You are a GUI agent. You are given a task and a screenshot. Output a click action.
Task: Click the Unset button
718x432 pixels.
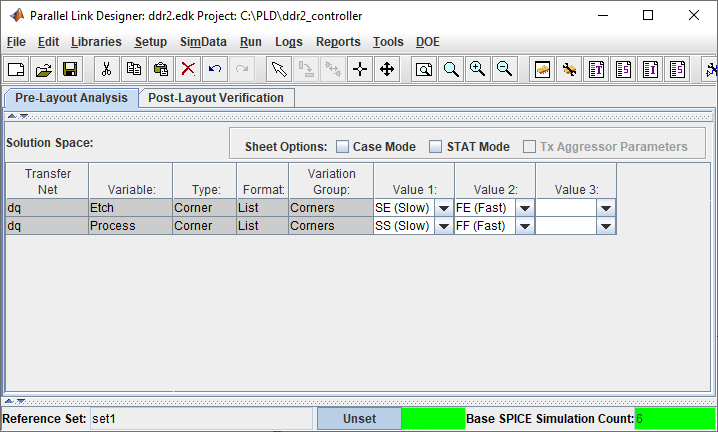point(359,419)
